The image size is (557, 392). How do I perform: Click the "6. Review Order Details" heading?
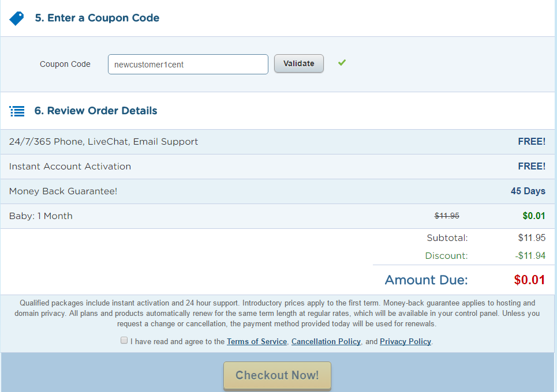click(96, 111)
